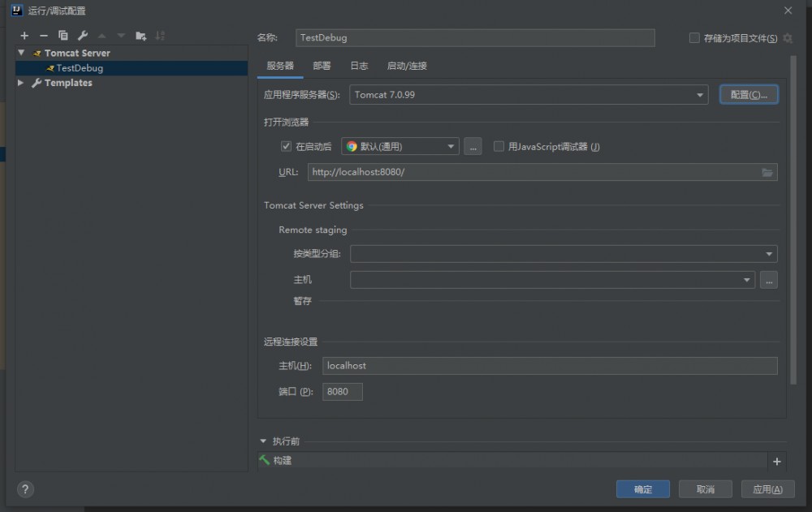Screen dimensions: 812x512
Task: Open the 按类型分组 dropdown
Action: tap(564, 254)
